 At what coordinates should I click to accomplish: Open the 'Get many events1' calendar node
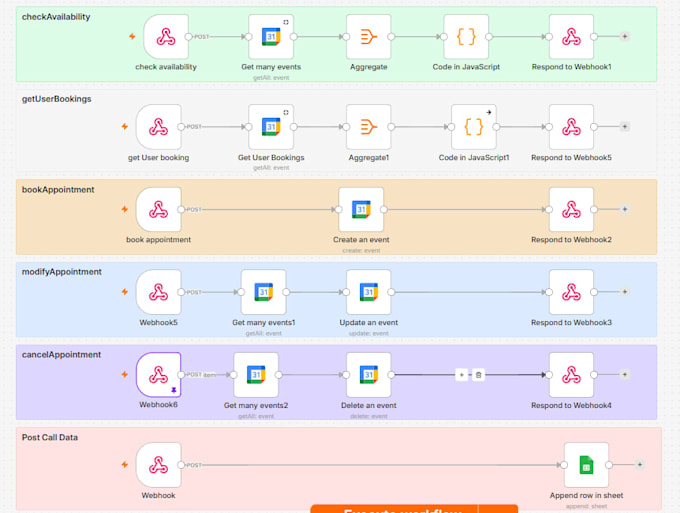click(264, 292)
